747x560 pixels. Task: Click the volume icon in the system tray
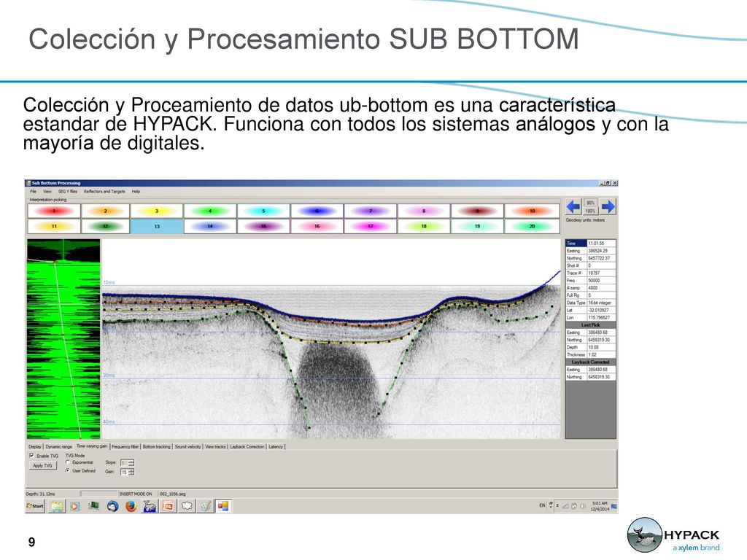[582, 506]
